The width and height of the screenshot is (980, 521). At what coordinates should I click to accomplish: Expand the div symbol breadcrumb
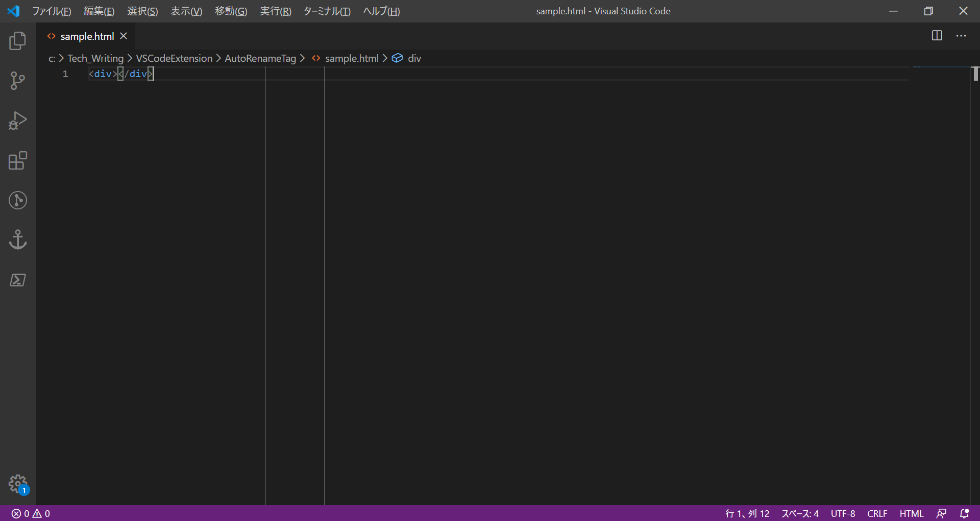[414, 58]
